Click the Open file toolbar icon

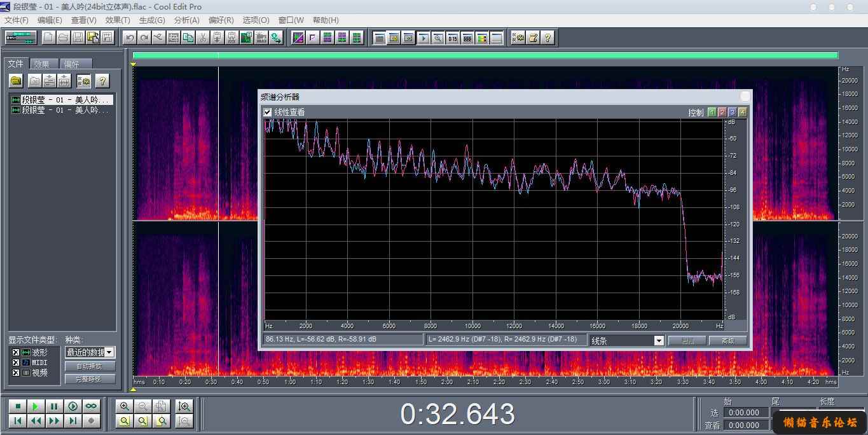(x=63, y=38)
